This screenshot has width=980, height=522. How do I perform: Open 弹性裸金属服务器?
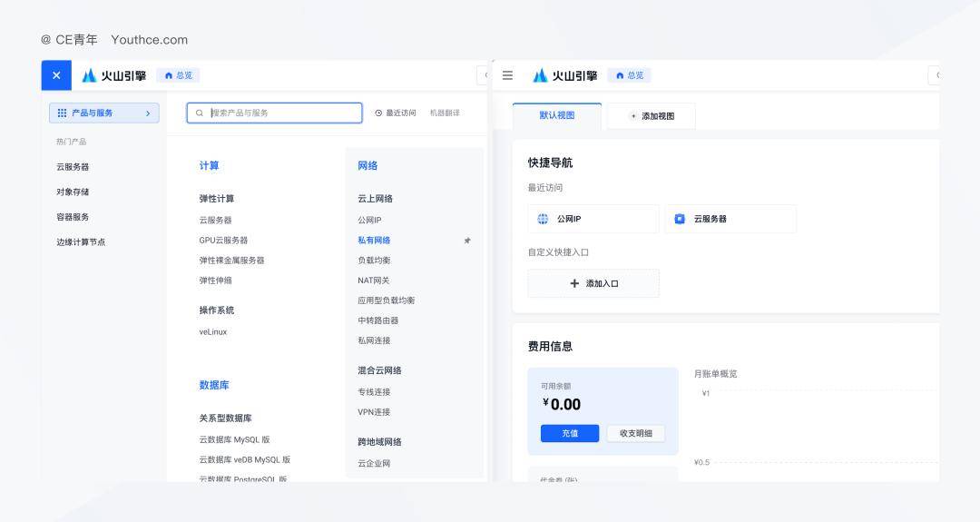(232, 260)
